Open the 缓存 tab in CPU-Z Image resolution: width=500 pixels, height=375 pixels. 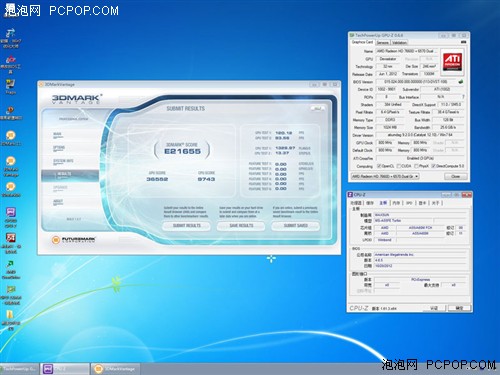(370, 203)
